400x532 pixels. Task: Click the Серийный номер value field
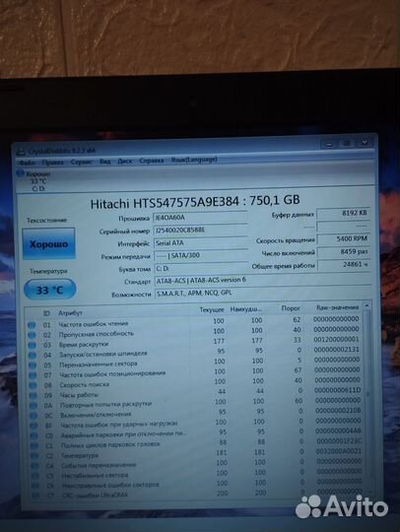(200, 231)
